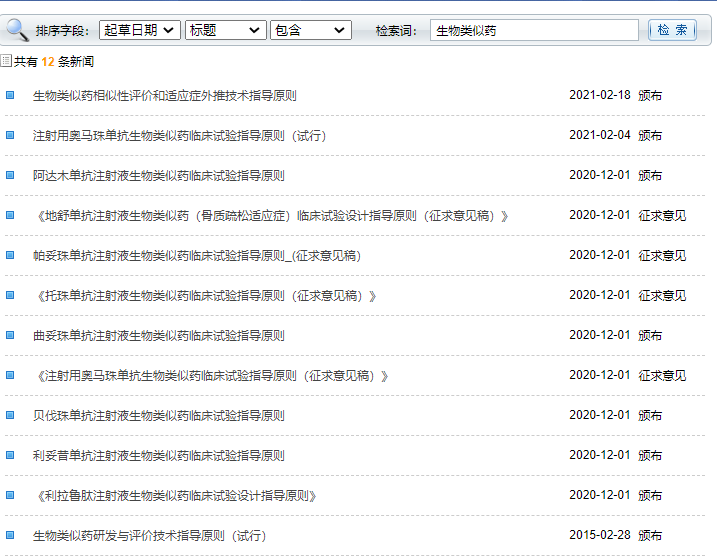Open 生物类似药研发与评价技术指导原则（试行） link

[x=150, y=536]
